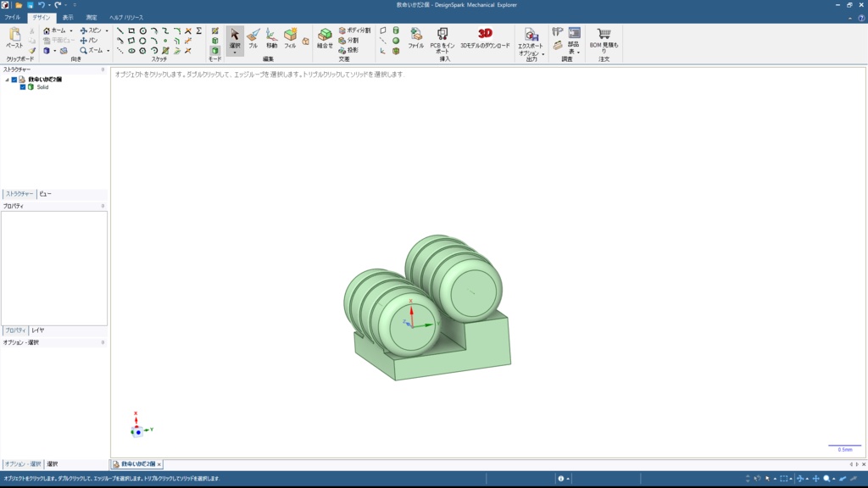Switch to Design (デザイン) ribbon tab
The image size is (868, 488).
pos(41,18)
